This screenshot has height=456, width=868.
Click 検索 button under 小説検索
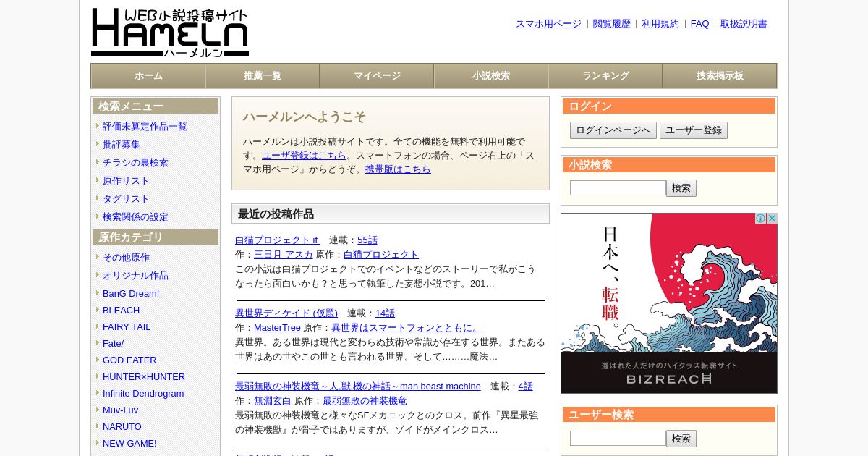pyautogui.click(x=681, y=188)
